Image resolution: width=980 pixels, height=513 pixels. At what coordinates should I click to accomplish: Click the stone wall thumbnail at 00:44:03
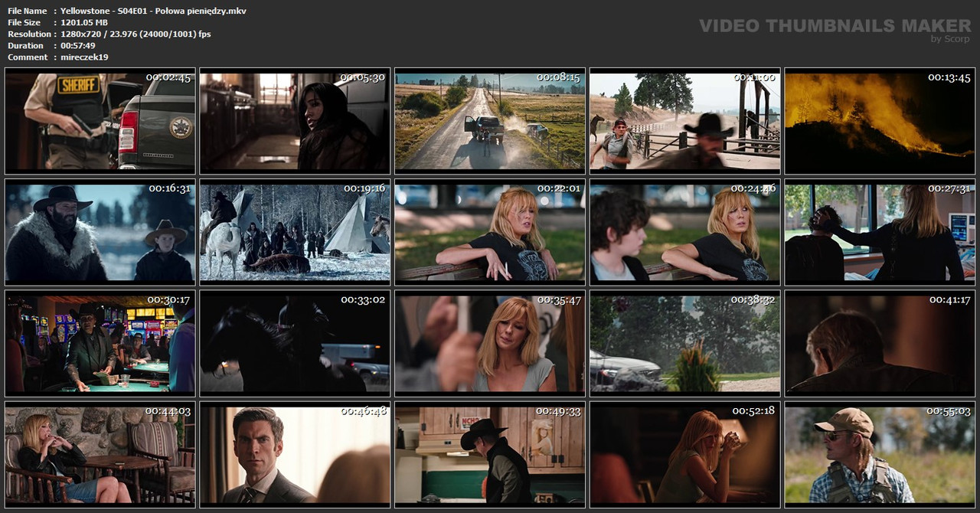100,454
